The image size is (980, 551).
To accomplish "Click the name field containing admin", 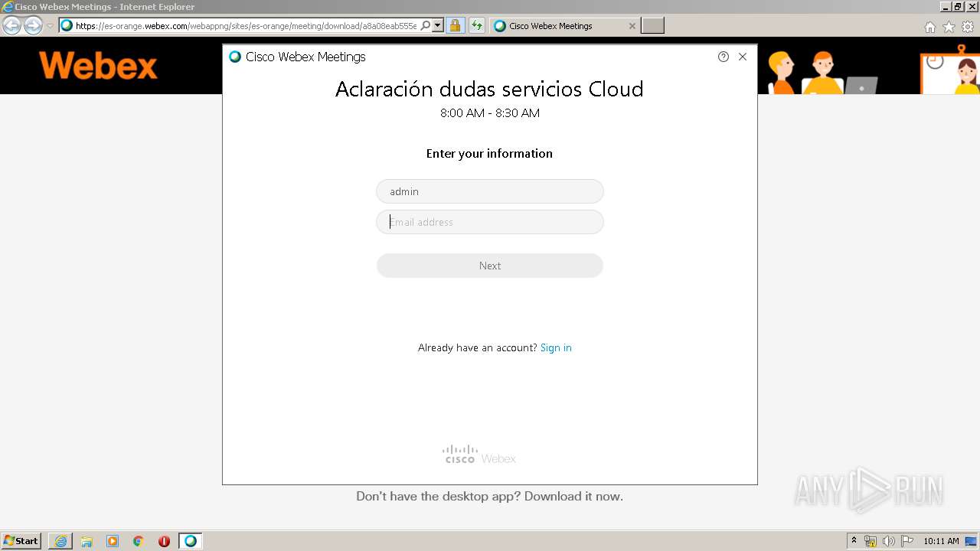I will (490, 191).
